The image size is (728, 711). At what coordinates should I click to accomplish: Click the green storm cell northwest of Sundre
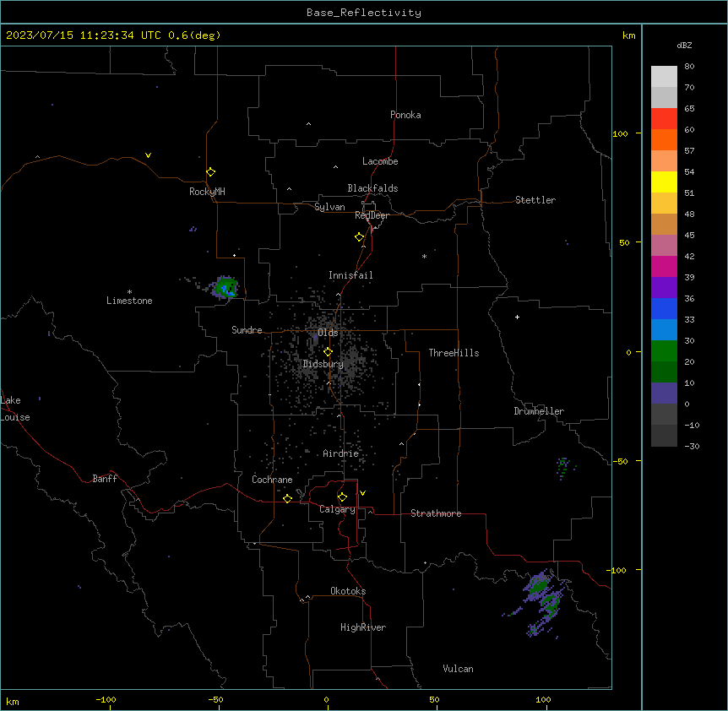coord(225,287)
